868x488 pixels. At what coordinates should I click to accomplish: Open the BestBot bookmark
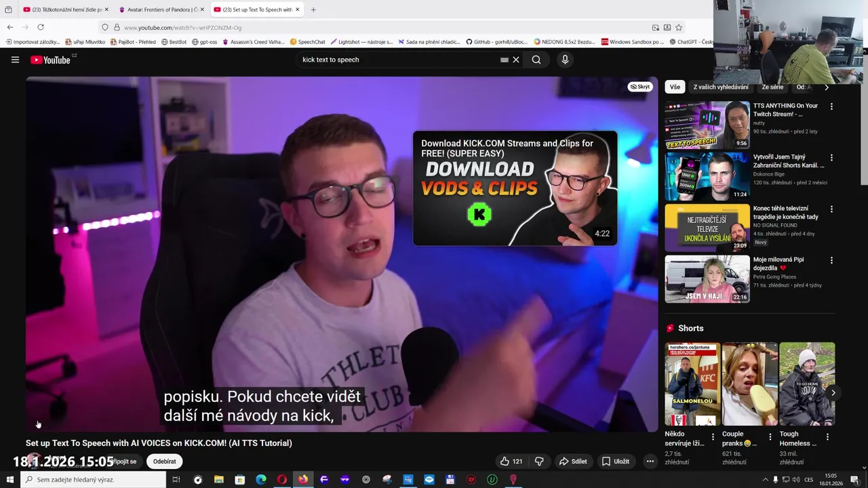(174, 42)
